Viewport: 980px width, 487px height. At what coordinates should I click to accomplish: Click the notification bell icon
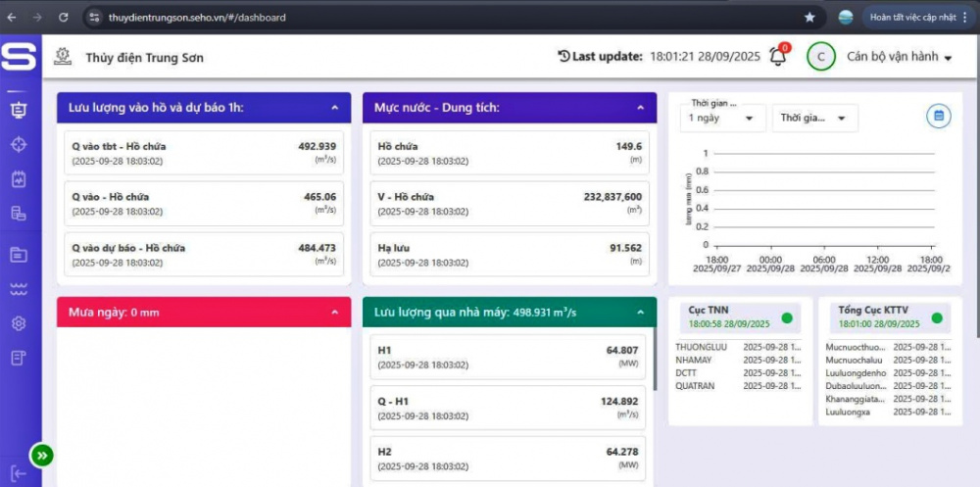tap(778, 57)
